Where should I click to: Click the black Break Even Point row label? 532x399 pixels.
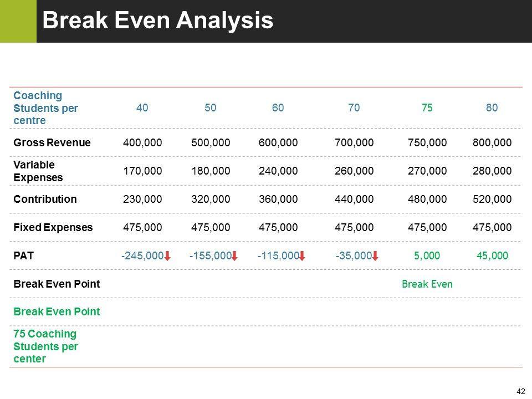click(x=57, y=284)
